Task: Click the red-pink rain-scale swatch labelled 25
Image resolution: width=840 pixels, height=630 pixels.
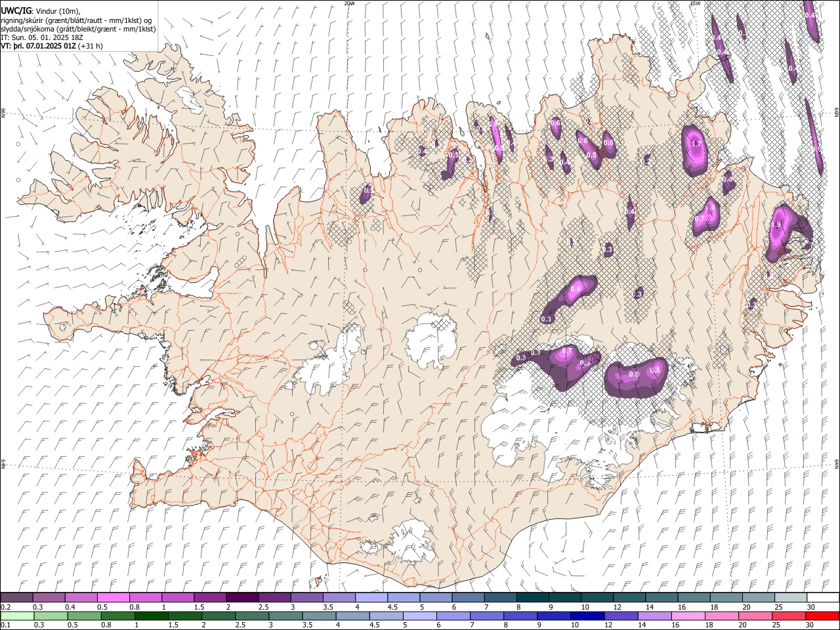Action: click(789, 616)
